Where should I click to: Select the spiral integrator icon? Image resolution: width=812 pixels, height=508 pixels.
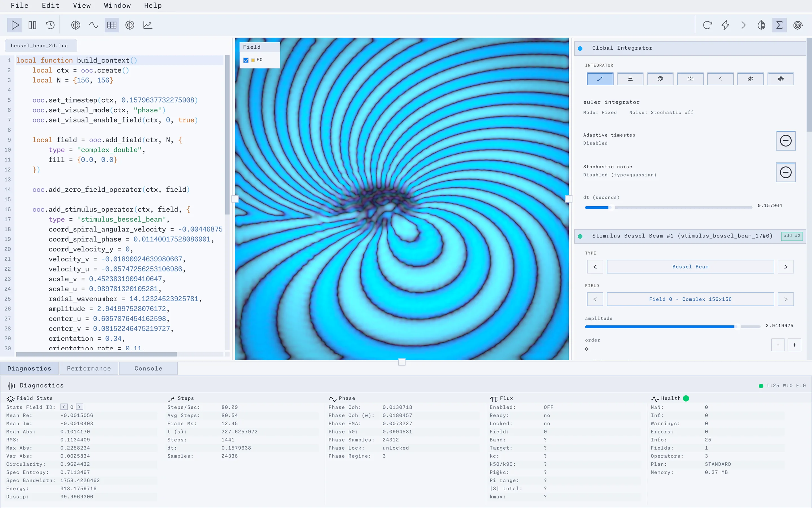781,79
